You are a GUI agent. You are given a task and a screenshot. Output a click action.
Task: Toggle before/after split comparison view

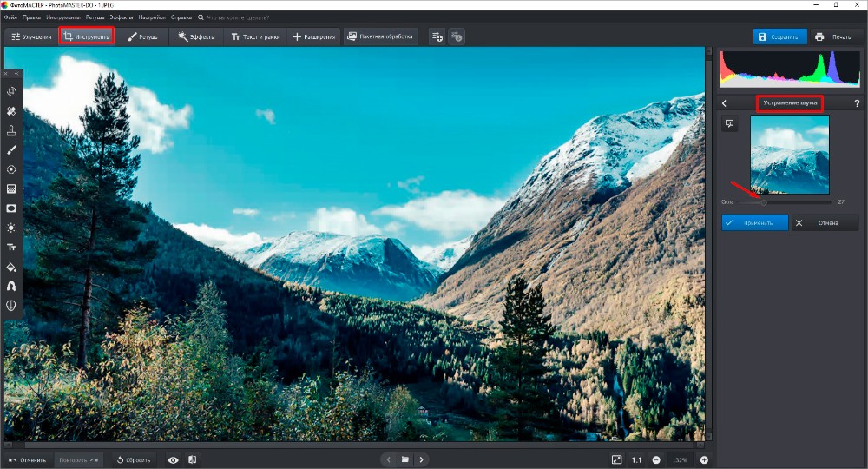click(193, 459)
